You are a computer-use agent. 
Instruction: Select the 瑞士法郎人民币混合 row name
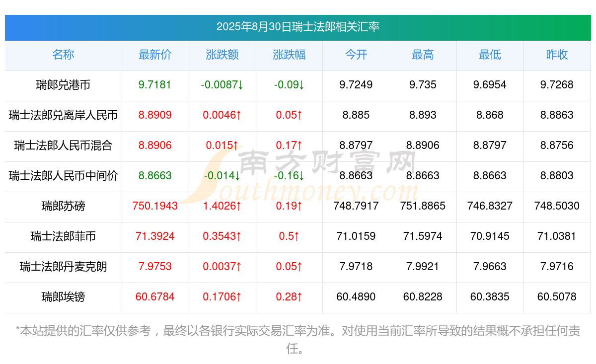[63, 146]
